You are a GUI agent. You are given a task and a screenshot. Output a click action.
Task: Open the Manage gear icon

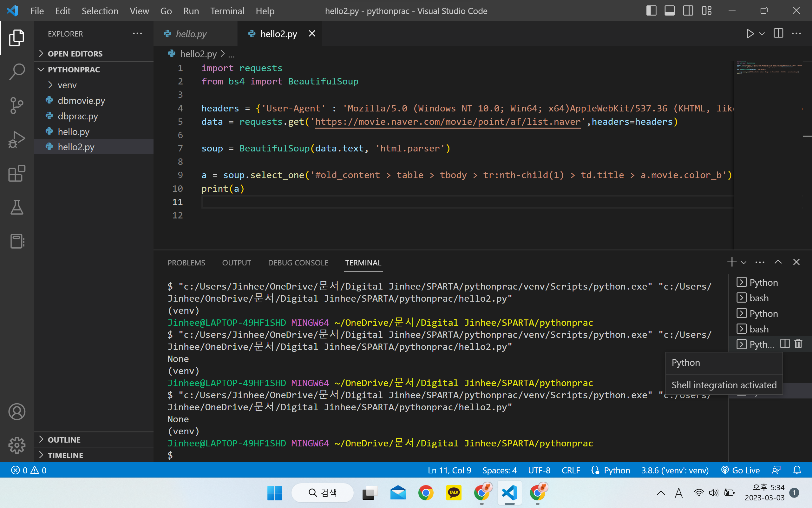click(17, 445)
